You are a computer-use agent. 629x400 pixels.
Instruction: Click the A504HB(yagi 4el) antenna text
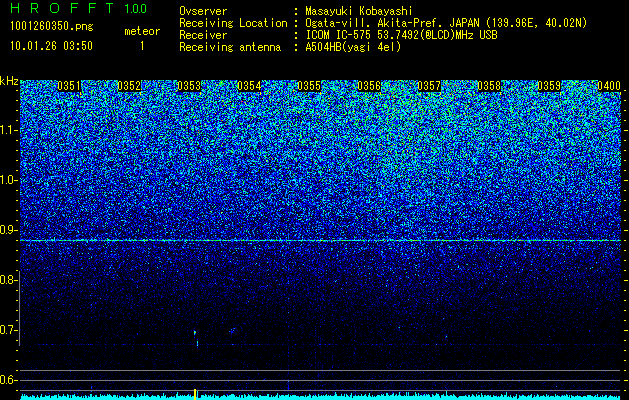click(353, 47)
